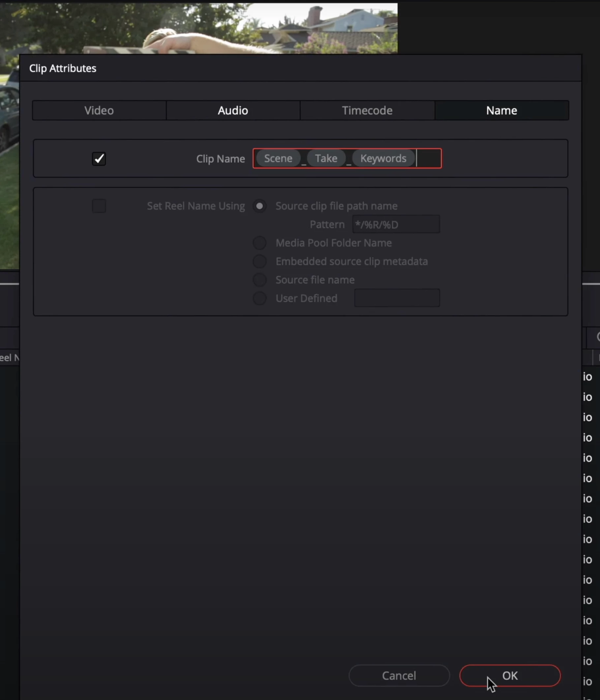Viewport: 600px width, 700px height.
Task: Switch to the Video tab
Action: 99,111
